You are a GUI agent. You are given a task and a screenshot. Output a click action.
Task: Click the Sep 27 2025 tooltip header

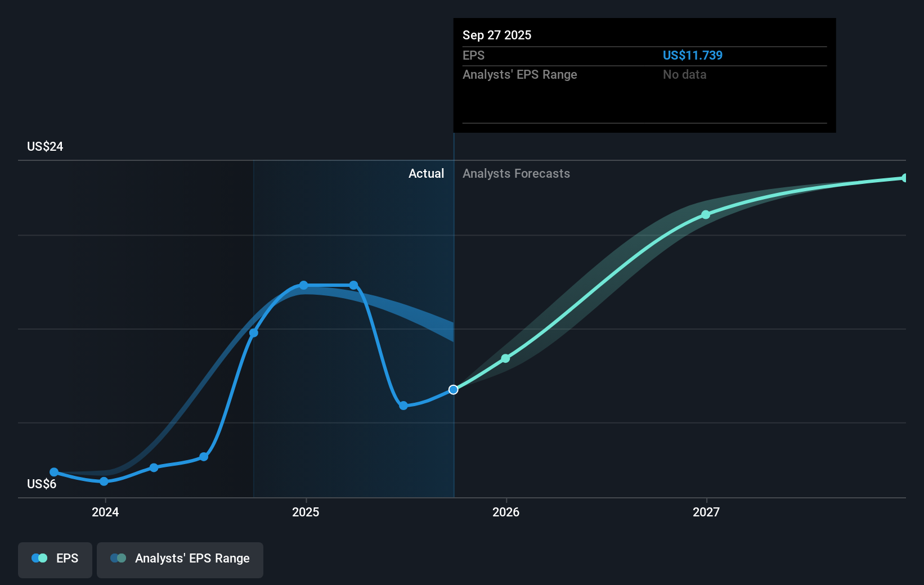coord(497,35)
